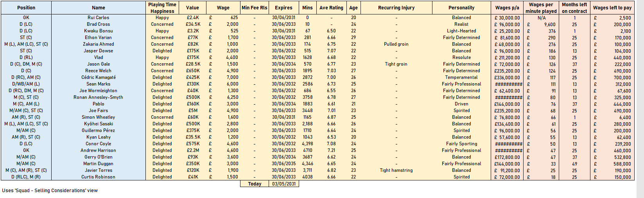Click the 'Ethon Varian' name cell

pos(99,37)
